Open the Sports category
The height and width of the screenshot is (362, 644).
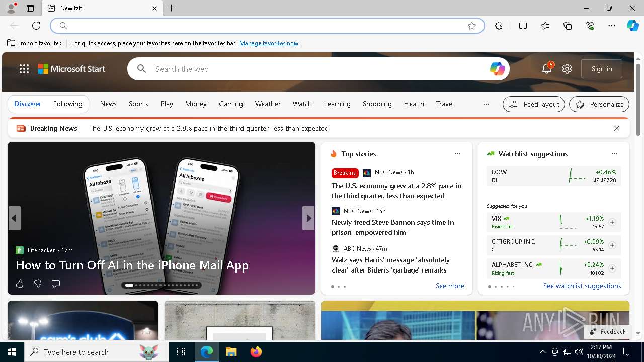pyautogui.click(x=138, y=104)
